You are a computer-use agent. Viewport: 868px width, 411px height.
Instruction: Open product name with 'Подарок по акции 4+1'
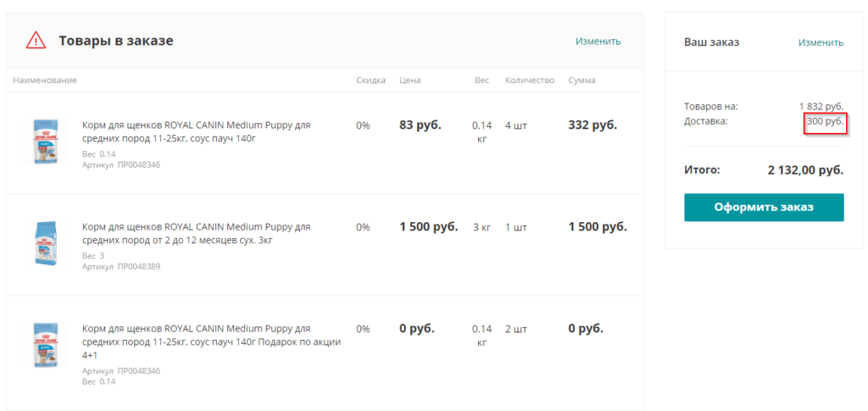(x=211, y=342)
